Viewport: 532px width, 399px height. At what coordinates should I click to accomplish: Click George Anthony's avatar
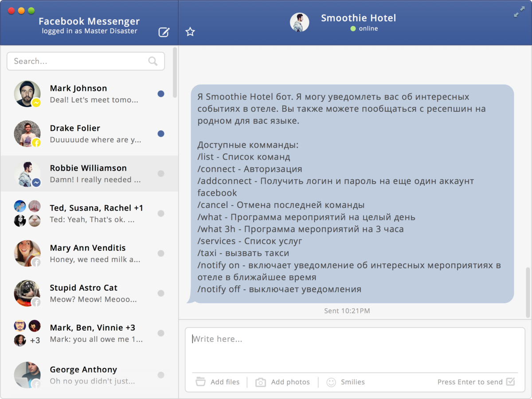tap(27, 375)
